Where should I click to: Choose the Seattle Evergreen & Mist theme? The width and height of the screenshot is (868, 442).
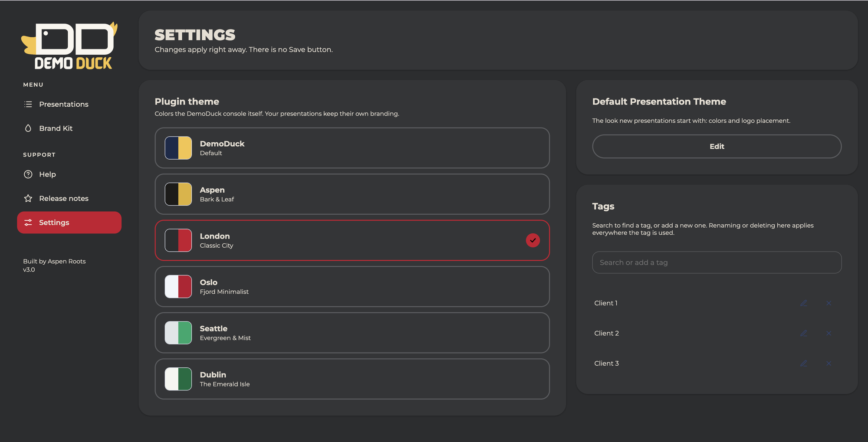352,333
